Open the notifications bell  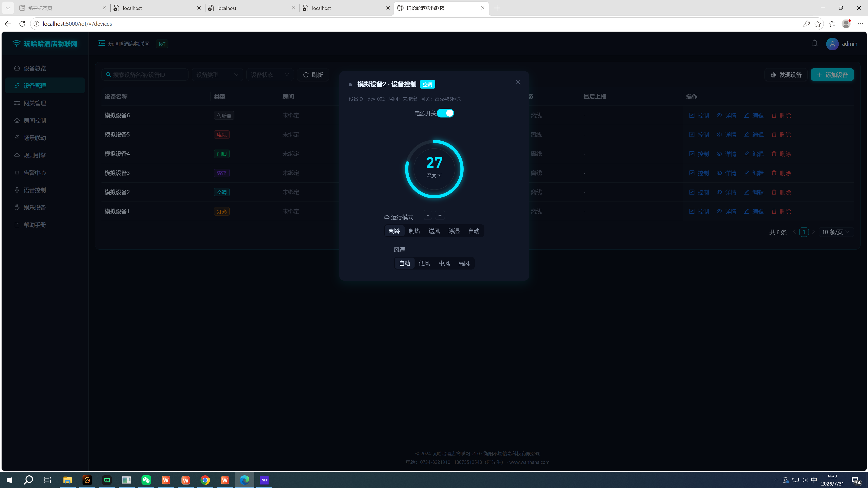coord(815,43)
